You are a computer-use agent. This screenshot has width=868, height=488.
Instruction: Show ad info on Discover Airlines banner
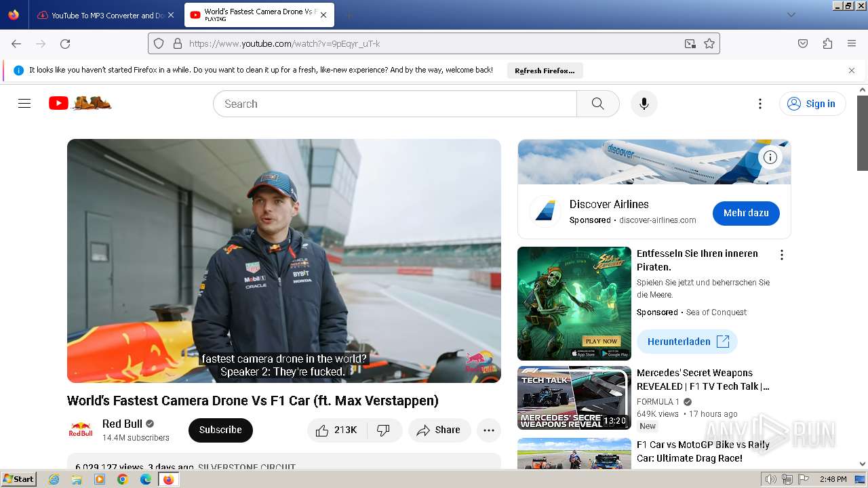click(770, 157)
